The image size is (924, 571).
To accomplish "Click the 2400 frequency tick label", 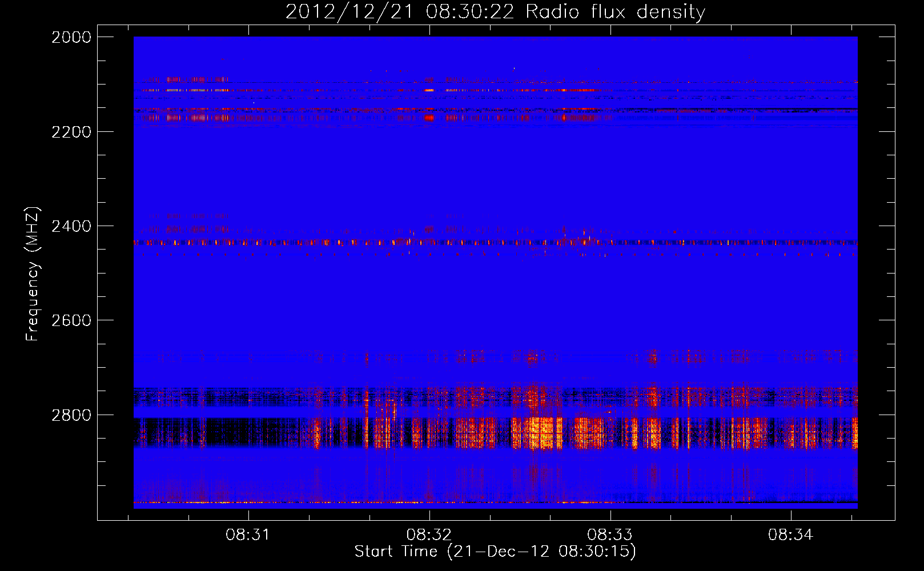I will (71, 226).
